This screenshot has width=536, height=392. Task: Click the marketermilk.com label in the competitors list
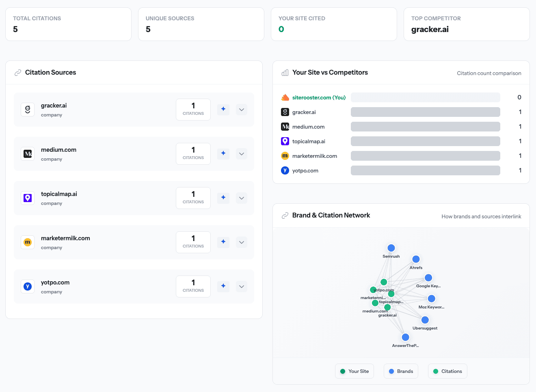point(315,156)
